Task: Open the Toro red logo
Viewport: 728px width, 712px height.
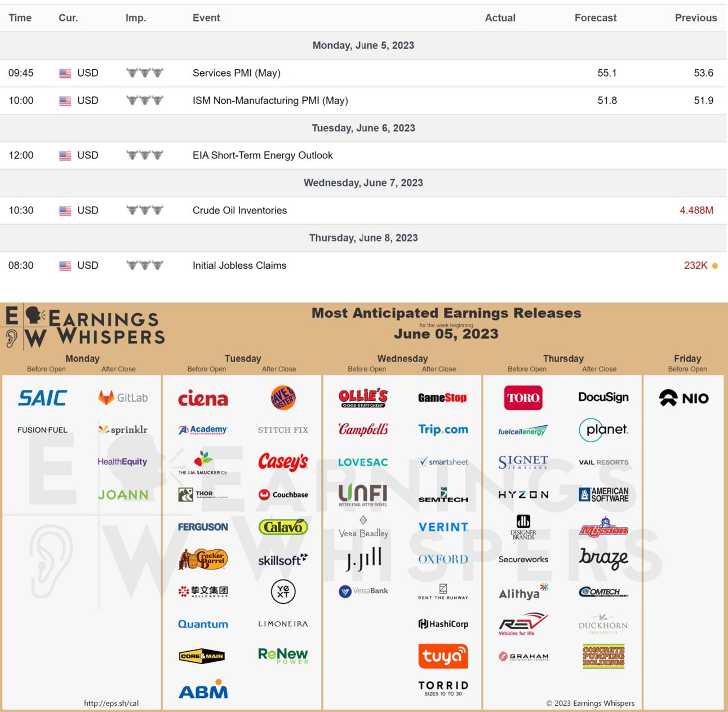Action: (523, 398)
